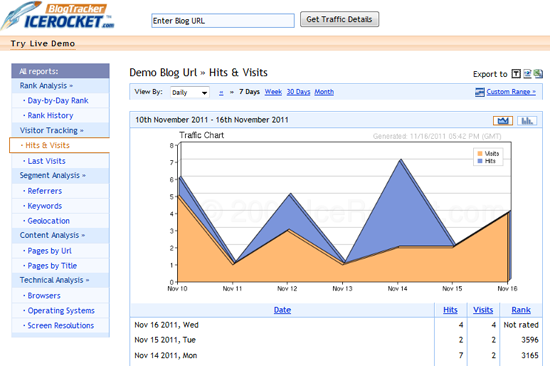Open the View By Daily dropdown

[x=190, y=93]
